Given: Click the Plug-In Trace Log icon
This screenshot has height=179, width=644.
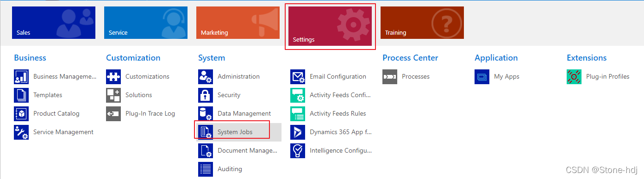Looking at the screenshot, I should (x=113, y=114).
